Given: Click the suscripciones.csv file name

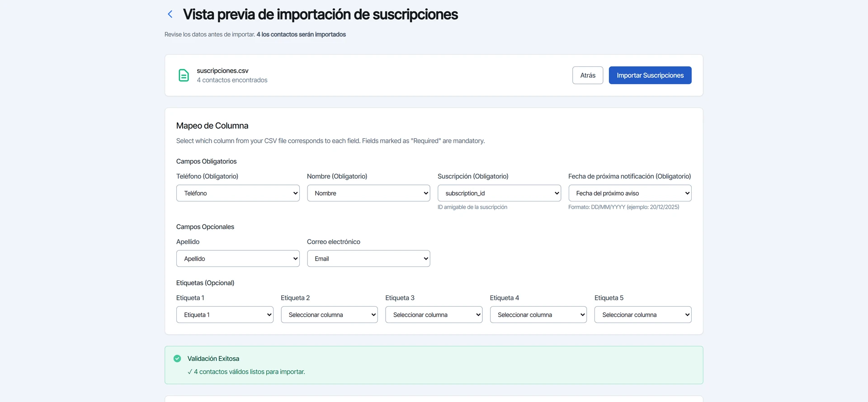Looking at the screenshot, I should pos(222,71).
